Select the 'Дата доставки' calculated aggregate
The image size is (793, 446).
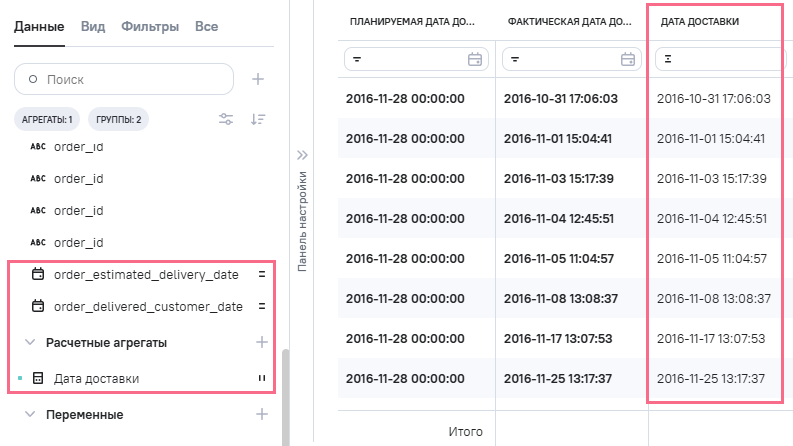click(x=96, y=379)
